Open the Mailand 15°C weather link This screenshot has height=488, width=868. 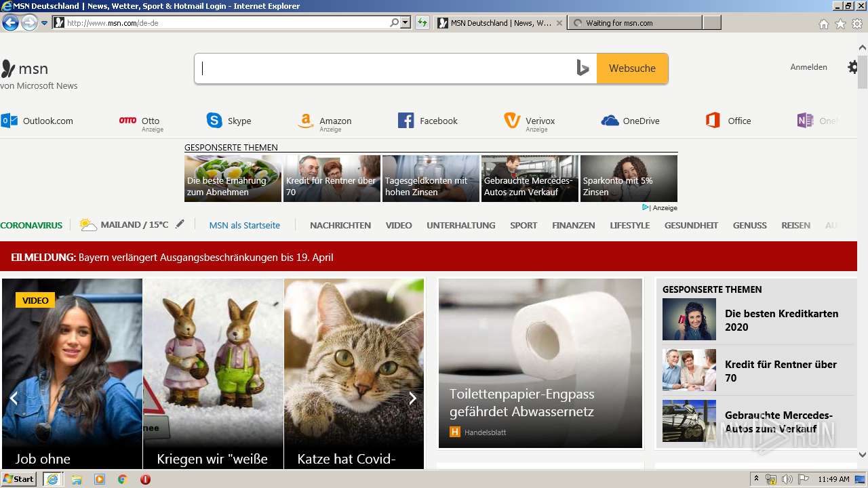click(x=124, y=225)
